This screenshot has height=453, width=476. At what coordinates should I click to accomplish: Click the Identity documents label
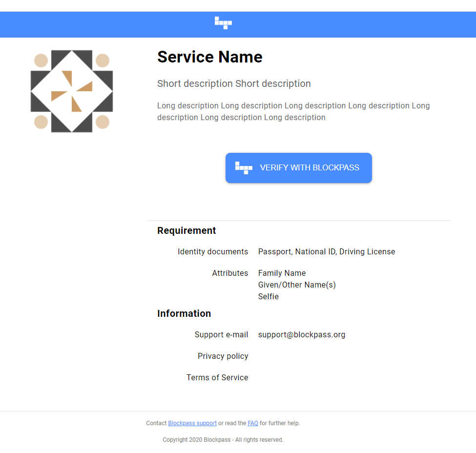[x=213, y=252]
